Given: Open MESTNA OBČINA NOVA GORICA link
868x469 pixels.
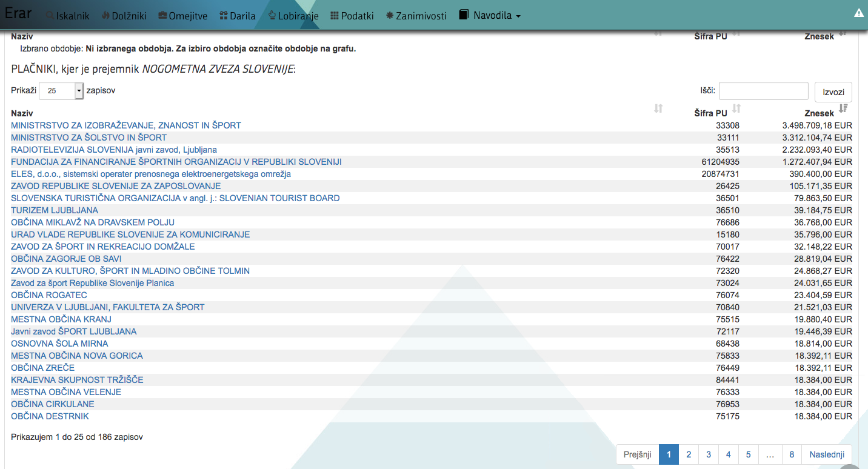Looking at the screenshot, I should click(x=77, y=356).
